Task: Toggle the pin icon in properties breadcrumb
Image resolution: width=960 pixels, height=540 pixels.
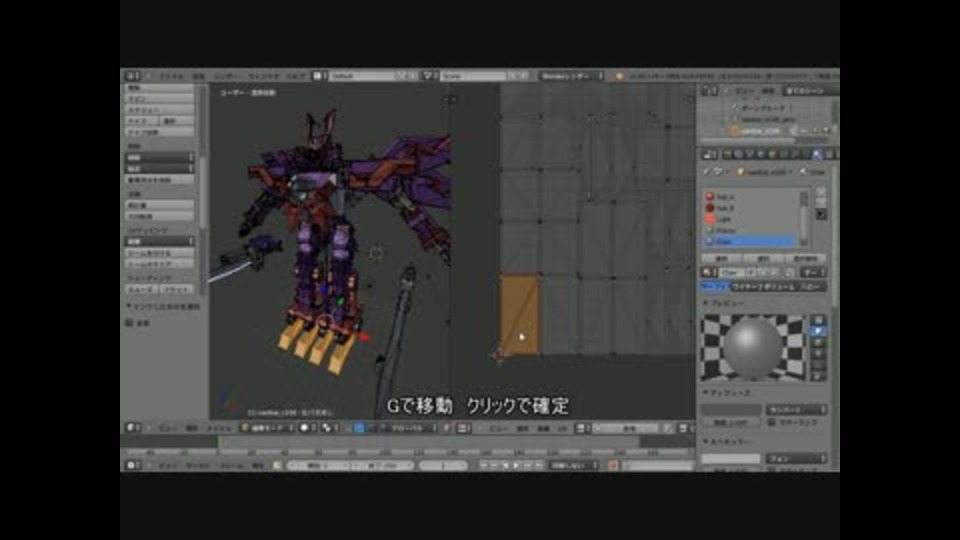Action: [x=706, y=172]
